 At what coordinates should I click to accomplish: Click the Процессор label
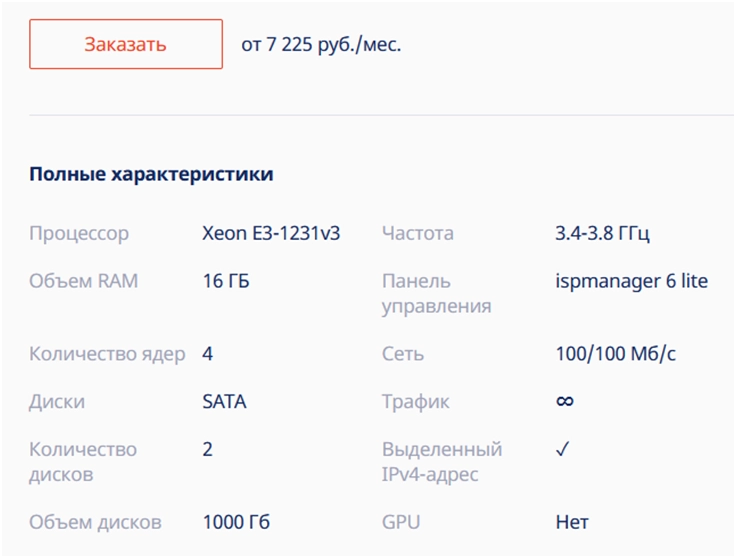[79, 233]
